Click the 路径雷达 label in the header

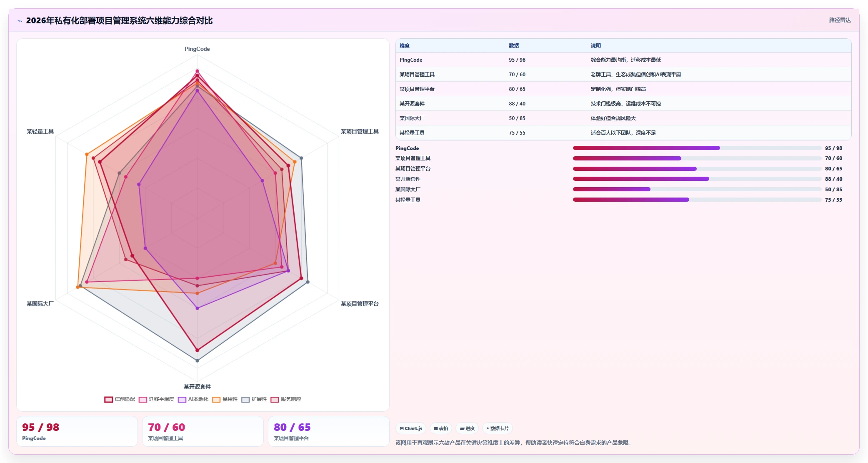pyautogui.click(x=840, y=20)
